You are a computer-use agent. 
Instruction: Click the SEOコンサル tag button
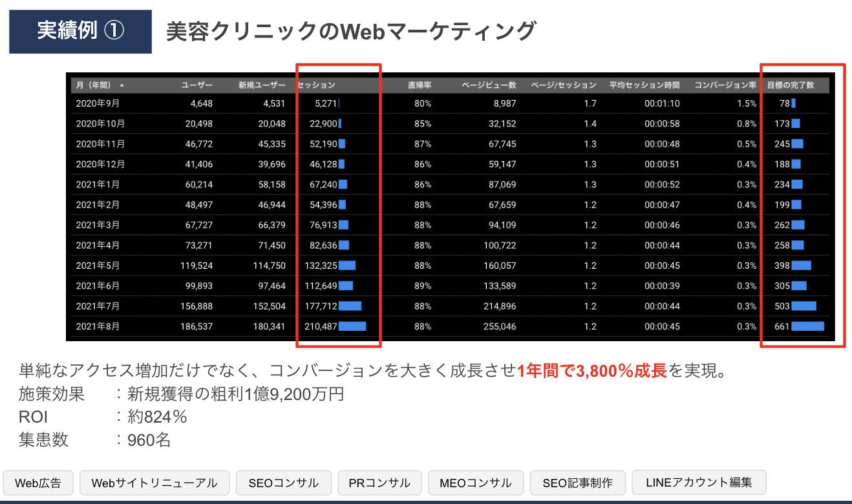[x=283, y=483]
